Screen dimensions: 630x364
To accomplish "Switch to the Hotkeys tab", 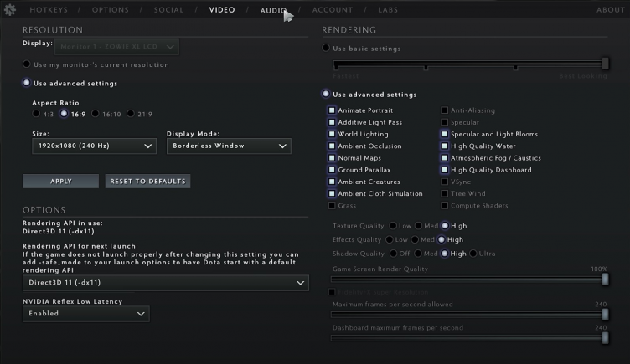I will (x=49, y=10).
